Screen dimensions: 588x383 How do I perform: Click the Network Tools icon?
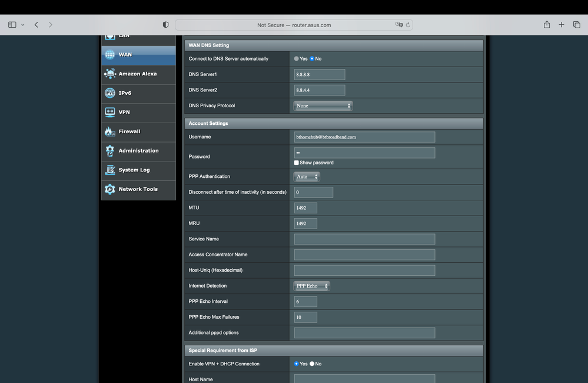click(109, 189)
